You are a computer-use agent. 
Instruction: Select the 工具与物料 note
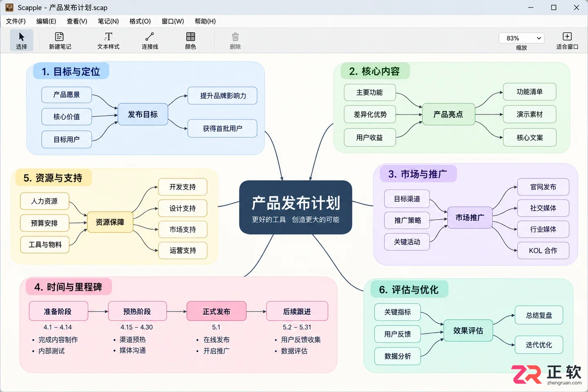(x=45, y=245)
